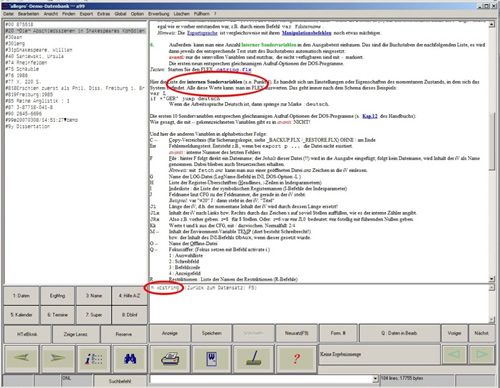Click the 5: Kalender flip button
This screenshot has width=500, height=388.
pyautogui.click(x=21, y=315)
